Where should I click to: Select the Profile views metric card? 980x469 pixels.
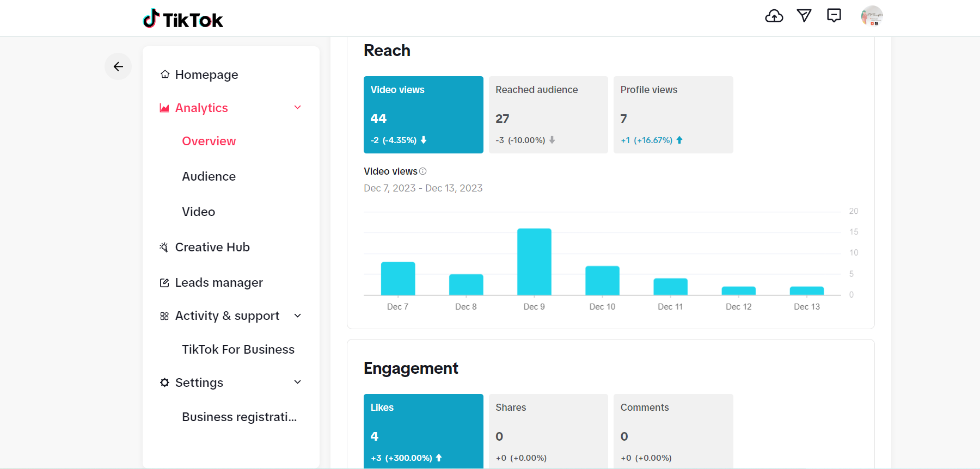(x=673, y=115)
